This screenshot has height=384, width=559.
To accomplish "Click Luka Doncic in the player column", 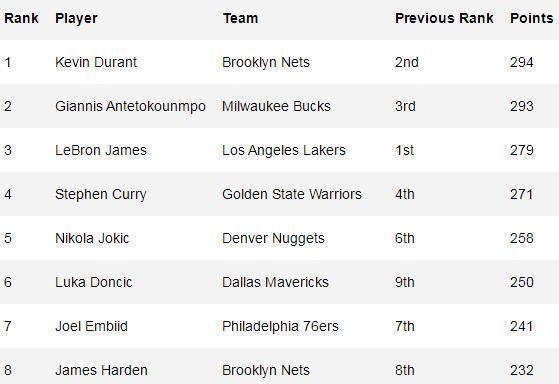I will pos(94,282).
